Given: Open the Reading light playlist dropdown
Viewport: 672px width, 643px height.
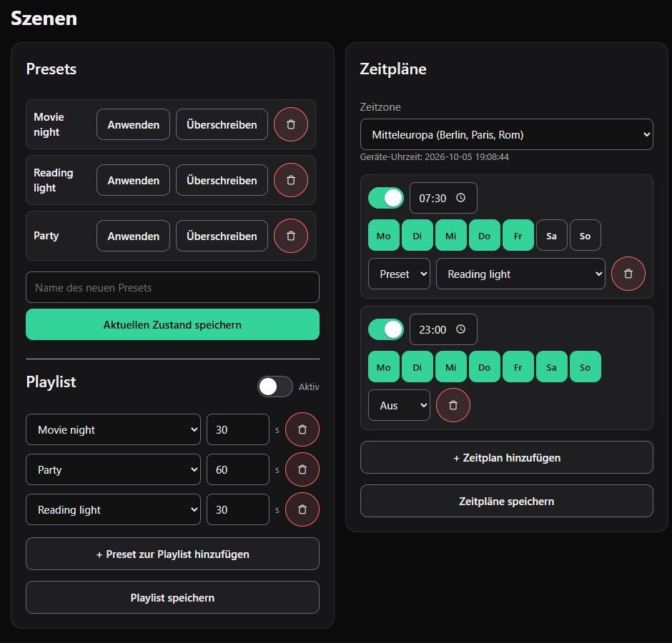Looking at the screenshot, I should pos(113,509).
